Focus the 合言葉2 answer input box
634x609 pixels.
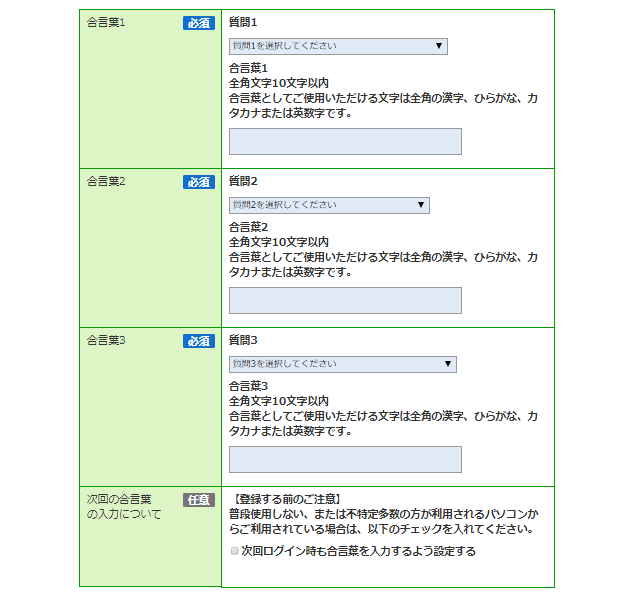(x=345, y=300)
